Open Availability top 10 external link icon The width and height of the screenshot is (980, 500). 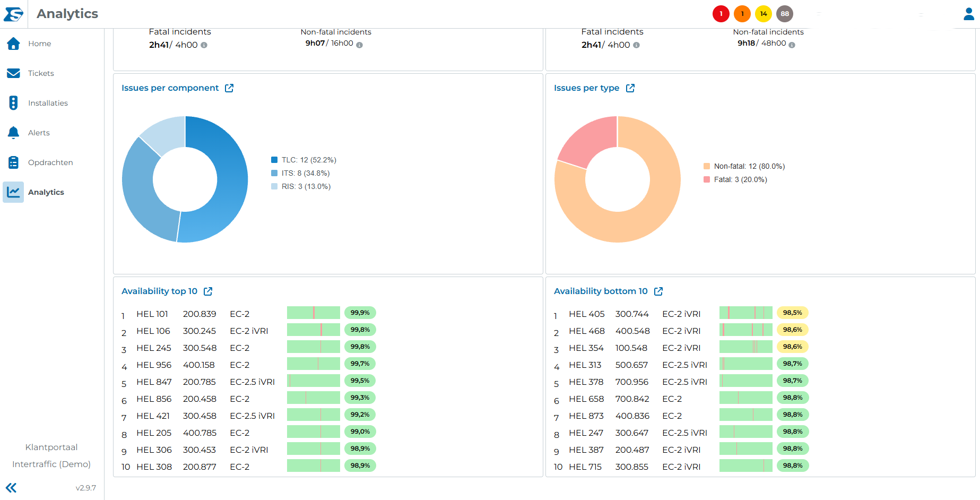(x=208, y=291)
